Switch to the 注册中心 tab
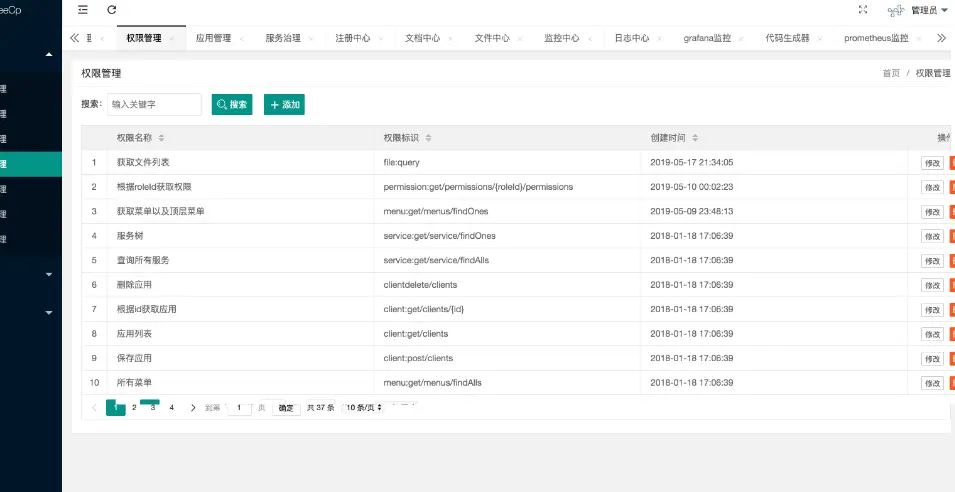This screenshot has height=492, width=955. tap(353, 38)
